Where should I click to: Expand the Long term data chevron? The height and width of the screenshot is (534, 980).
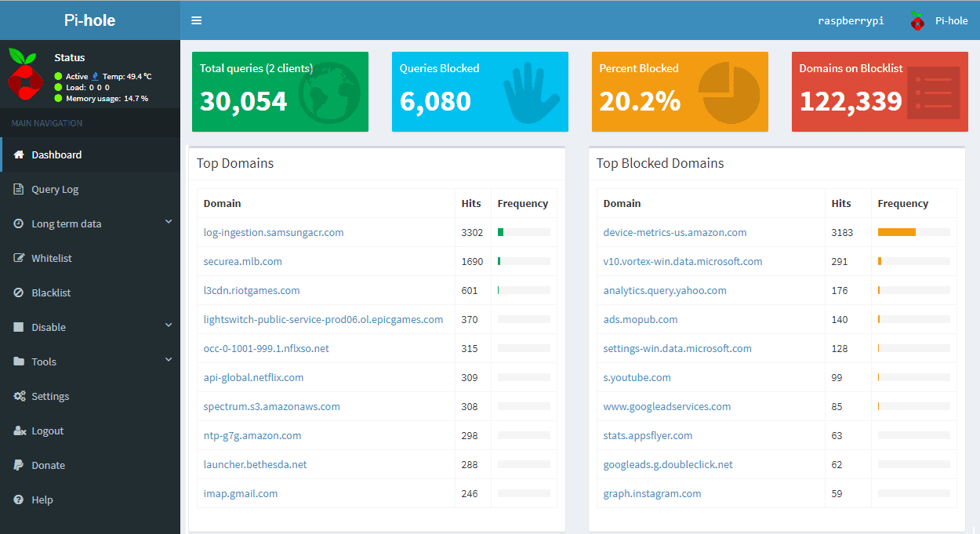169,223
